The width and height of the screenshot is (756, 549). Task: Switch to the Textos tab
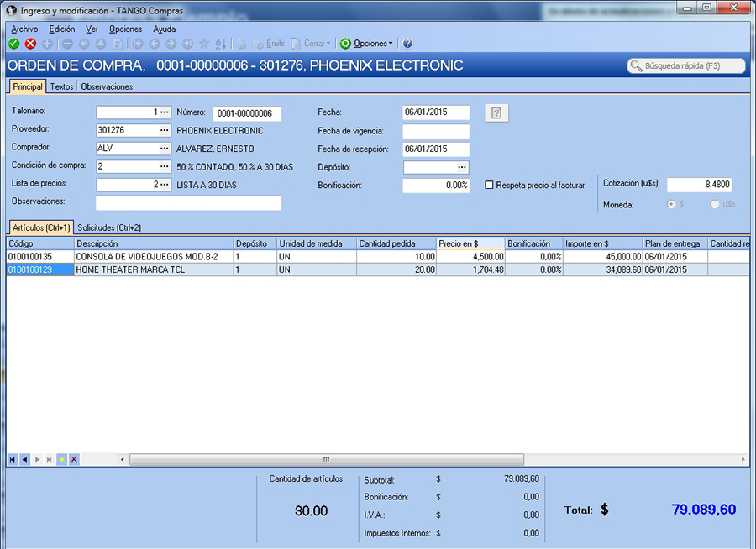pyautogui.click(x=61, y=86)
